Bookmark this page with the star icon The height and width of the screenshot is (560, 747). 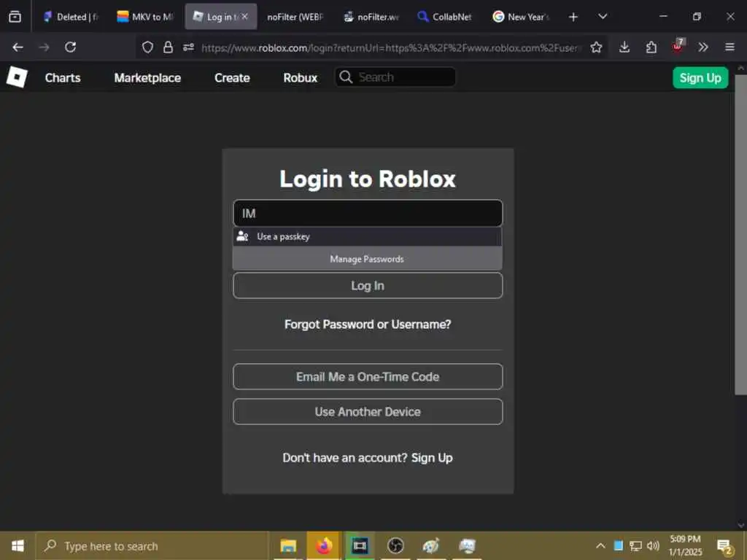[x=596, y=47]
